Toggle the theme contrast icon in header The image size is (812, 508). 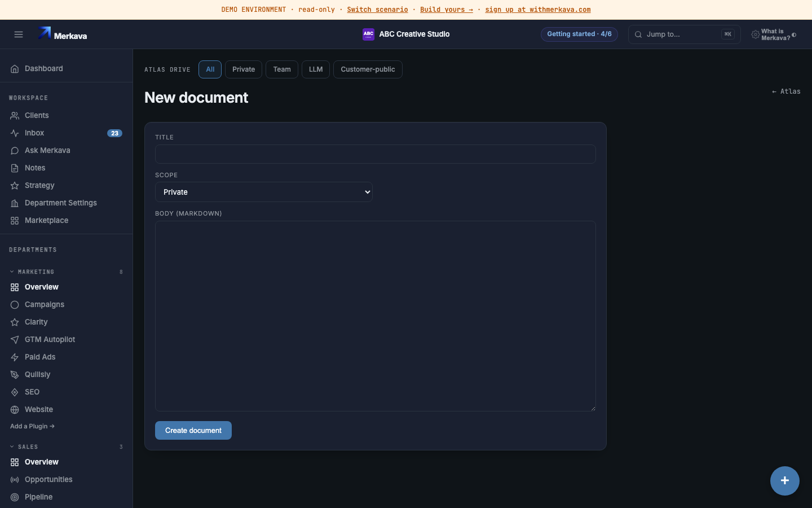(x=794, y=35)
